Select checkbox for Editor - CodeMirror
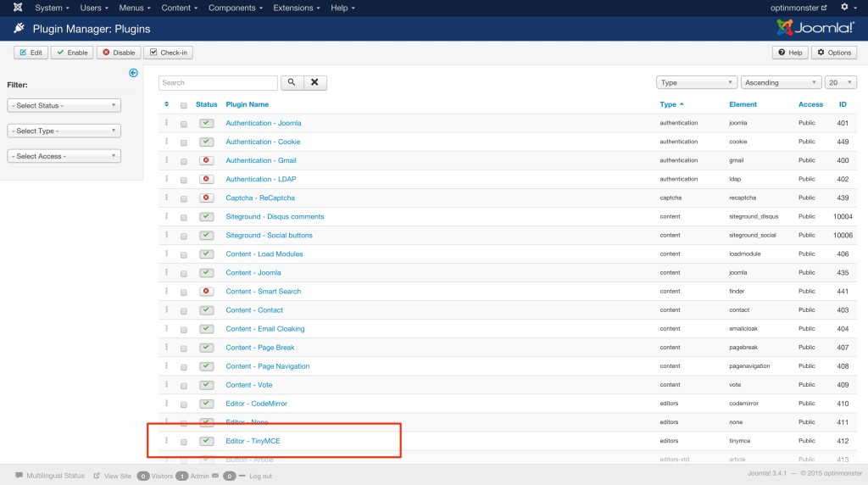868x485 pixels. 184,404
